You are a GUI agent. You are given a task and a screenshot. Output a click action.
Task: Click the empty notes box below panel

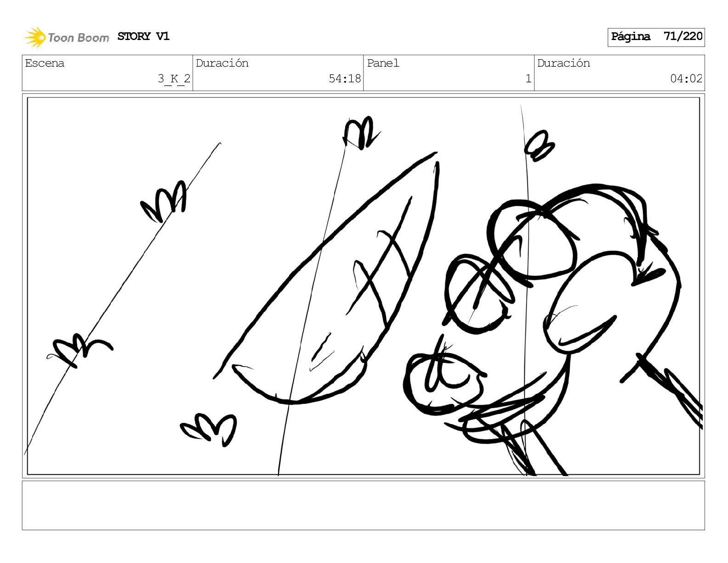click(363, 506)
